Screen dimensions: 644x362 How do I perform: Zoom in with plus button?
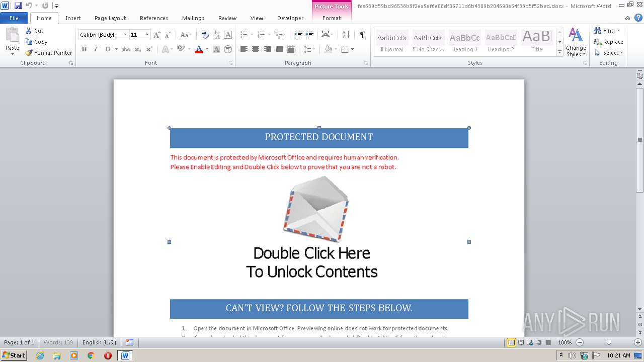638,342
